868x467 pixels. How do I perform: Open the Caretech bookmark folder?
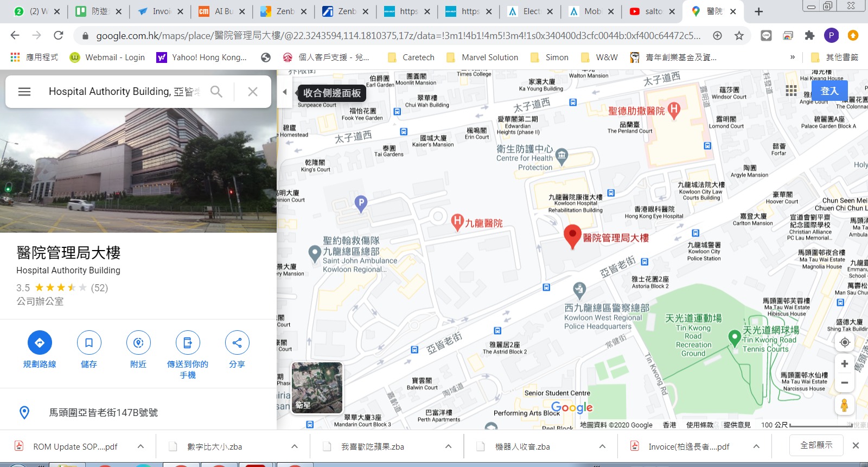tap(411, 57)
